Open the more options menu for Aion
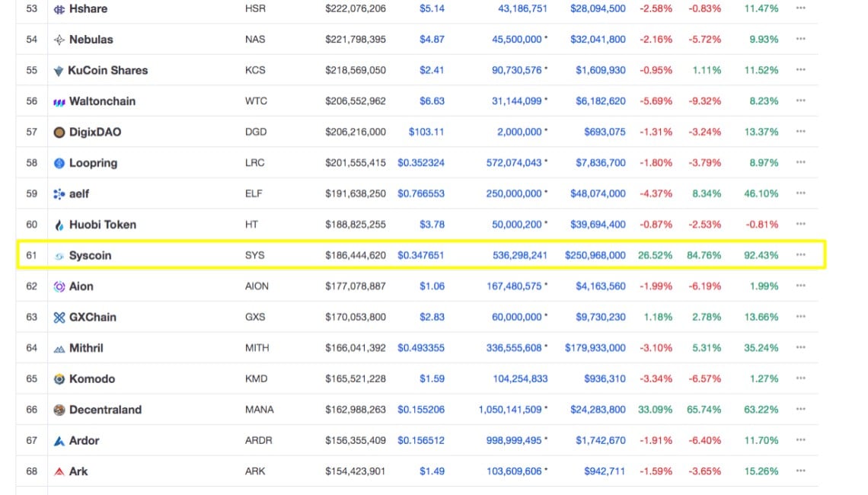The image size is (868, 495). point(800,286)
